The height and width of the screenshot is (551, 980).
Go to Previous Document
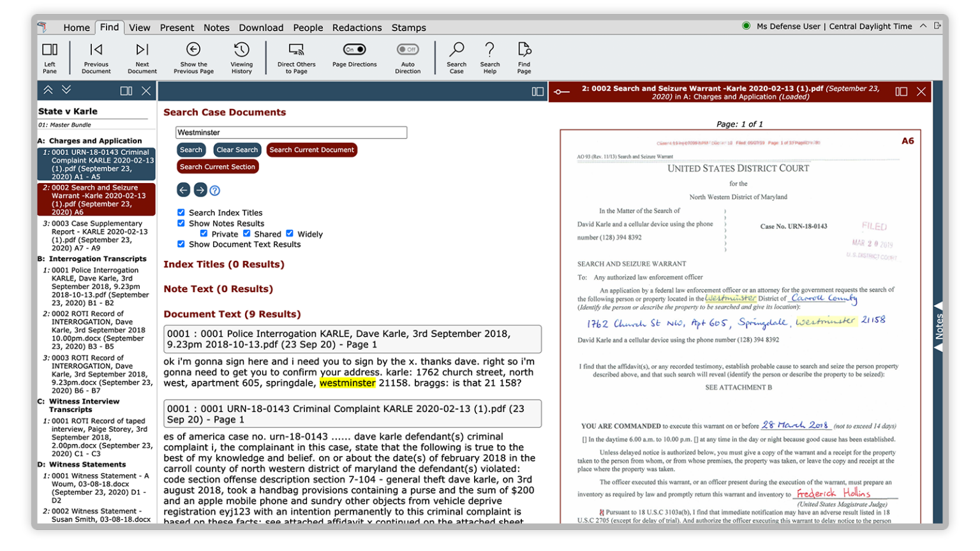[96, 50]
